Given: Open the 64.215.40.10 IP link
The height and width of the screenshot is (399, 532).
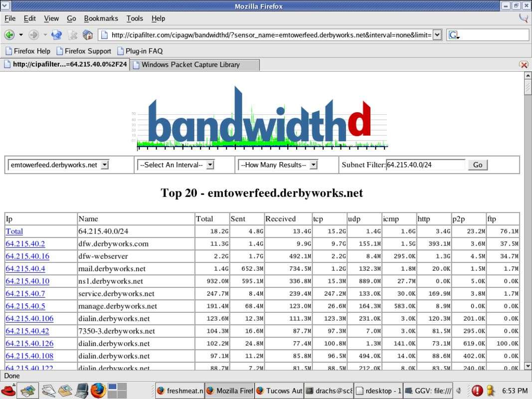Looking at the screenshot, I should (x=27, y=281).
